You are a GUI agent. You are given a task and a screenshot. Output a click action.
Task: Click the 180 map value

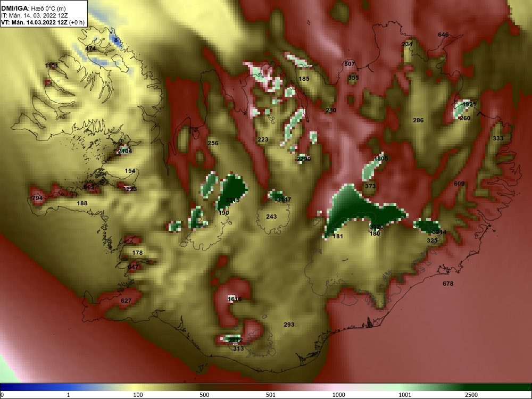[375, 234]
